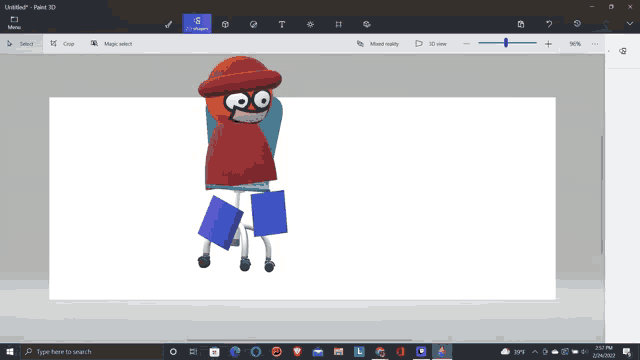Open the Effects sun icon
Image resolution: width=640 pixels, height=360 pixels.
pos(310,24)
